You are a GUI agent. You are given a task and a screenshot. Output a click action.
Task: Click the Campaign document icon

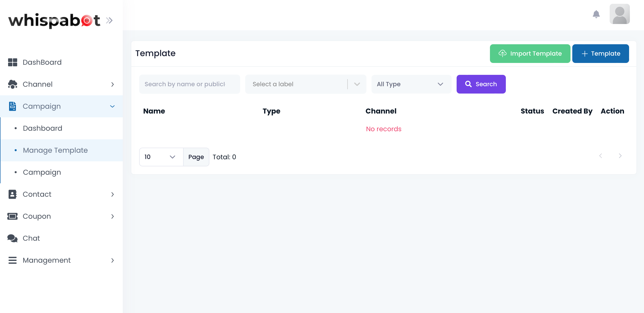tap(13, 106)
